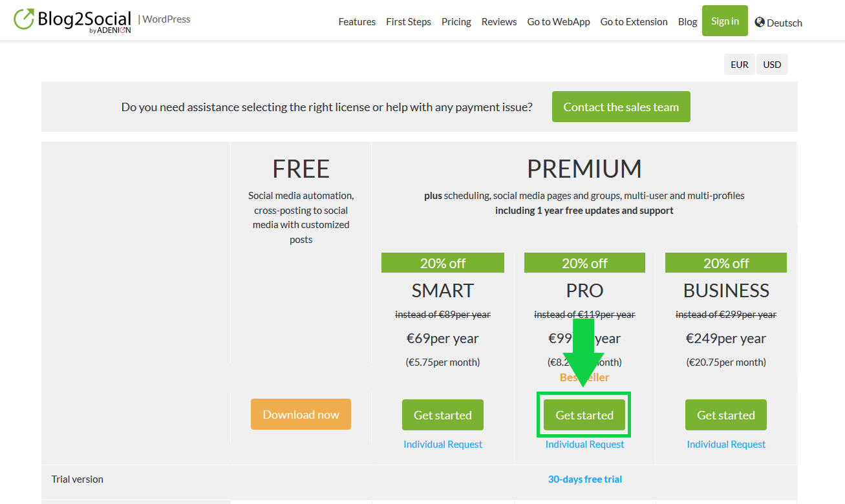Open Individual Request link under PRO
The height and width of the screenshot is (504, 845).
(585, 444)
